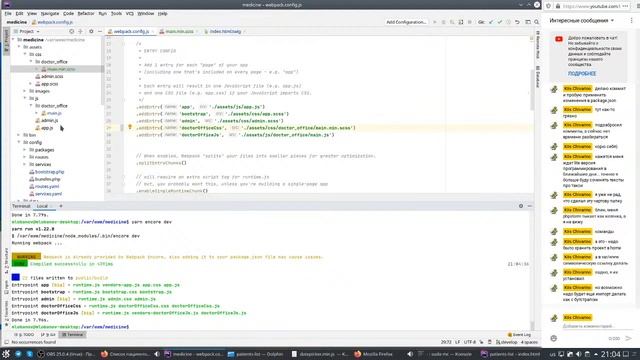Add a new terminal session with plus
640x360 pixels.
pos(61,206)
